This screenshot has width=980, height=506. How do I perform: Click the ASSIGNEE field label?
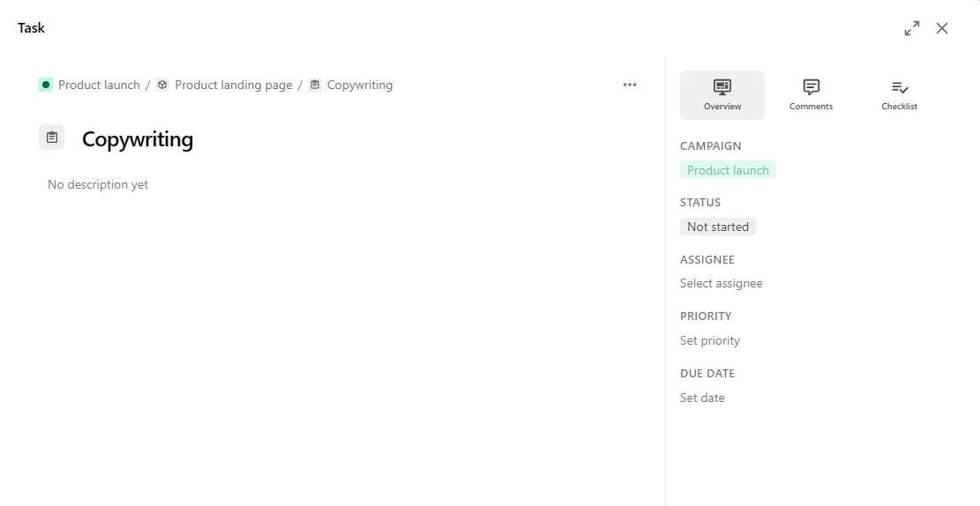tap(707, 260)
